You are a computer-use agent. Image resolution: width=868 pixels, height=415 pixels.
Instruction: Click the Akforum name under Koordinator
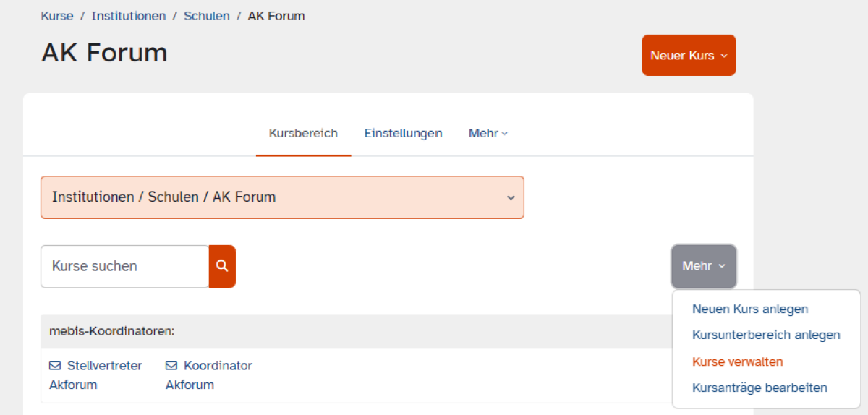click(190, 385)
